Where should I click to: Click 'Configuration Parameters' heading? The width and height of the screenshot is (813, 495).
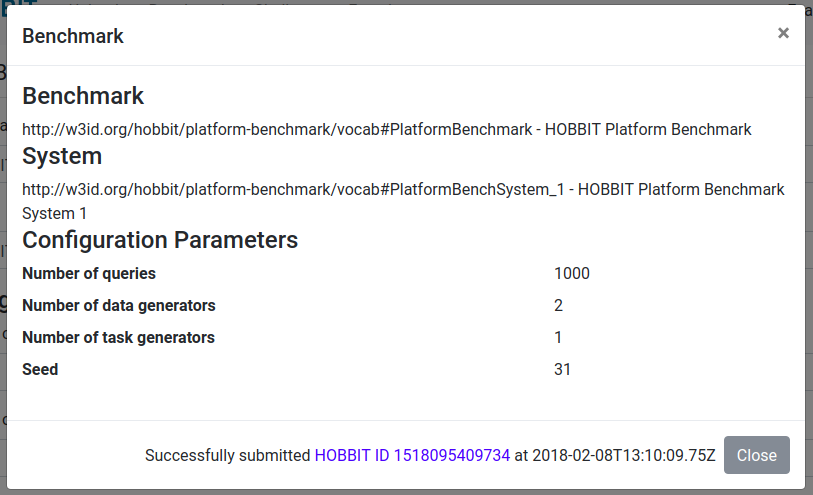tap(160, 240)
